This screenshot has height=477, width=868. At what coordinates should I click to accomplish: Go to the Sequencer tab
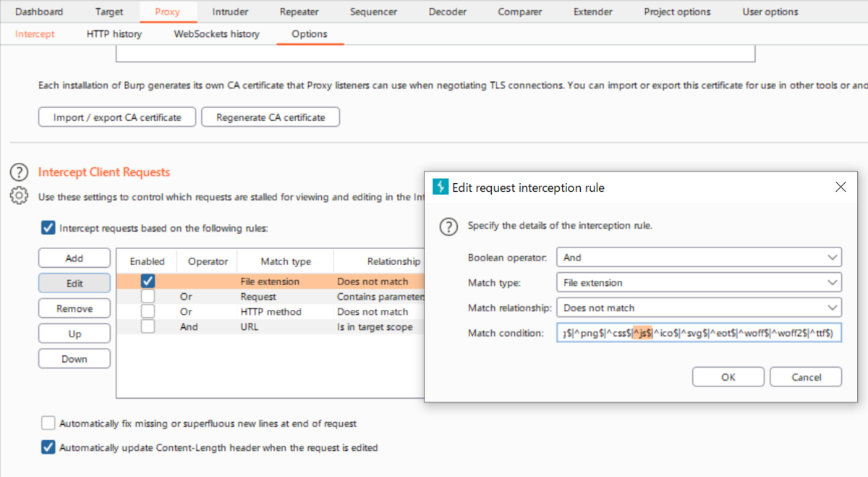(x=373, y=12)
